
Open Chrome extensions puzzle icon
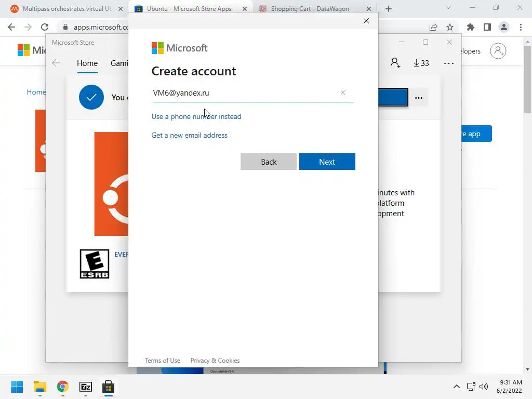[471, 27]
